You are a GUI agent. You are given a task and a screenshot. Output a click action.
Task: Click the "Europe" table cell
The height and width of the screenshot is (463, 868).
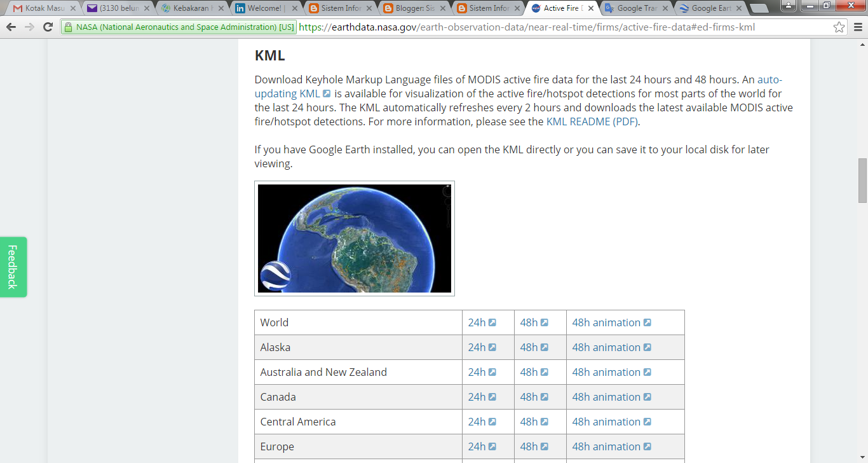click(358, 446)
